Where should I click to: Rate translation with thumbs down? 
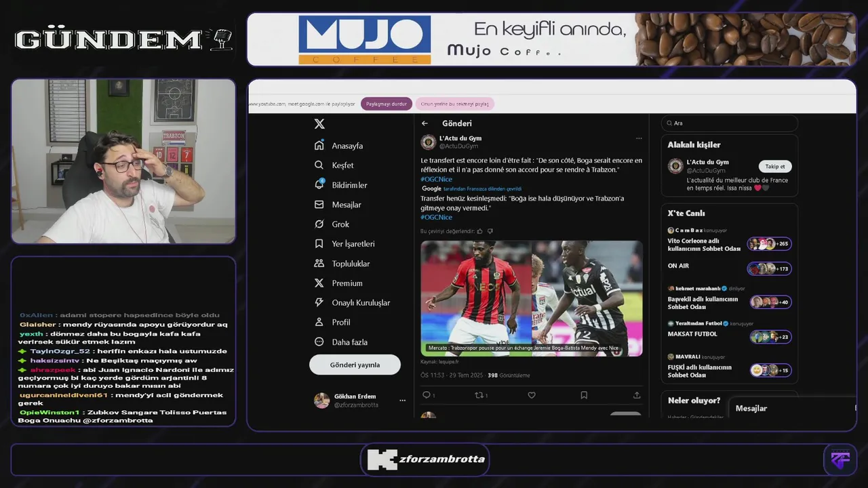[490, 231]
